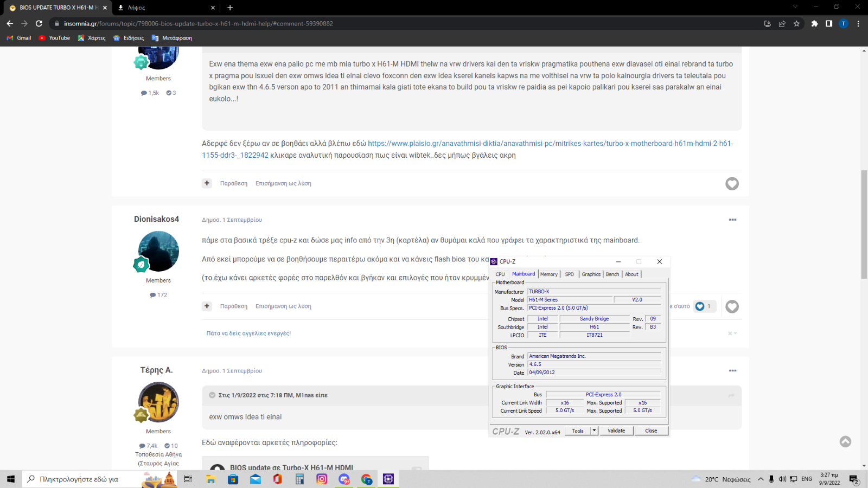Toggle the Chrome side panel icon
Image resolution: width=868 pixels, height=488 pixels.
pos(829,23)
